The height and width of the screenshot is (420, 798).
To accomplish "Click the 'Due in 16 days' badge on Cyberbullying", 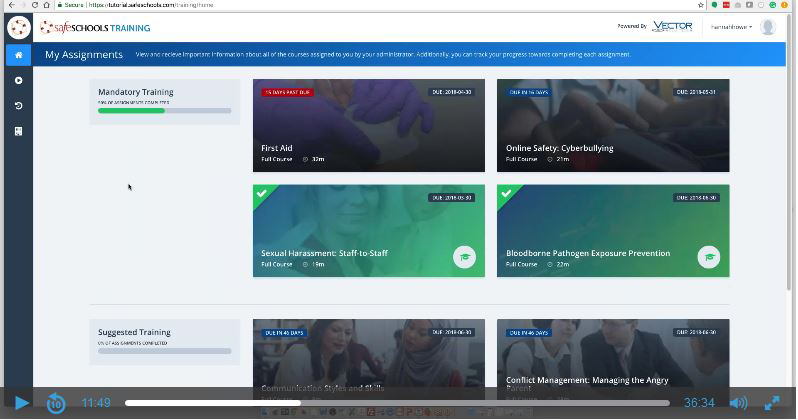I will point(529,92).
